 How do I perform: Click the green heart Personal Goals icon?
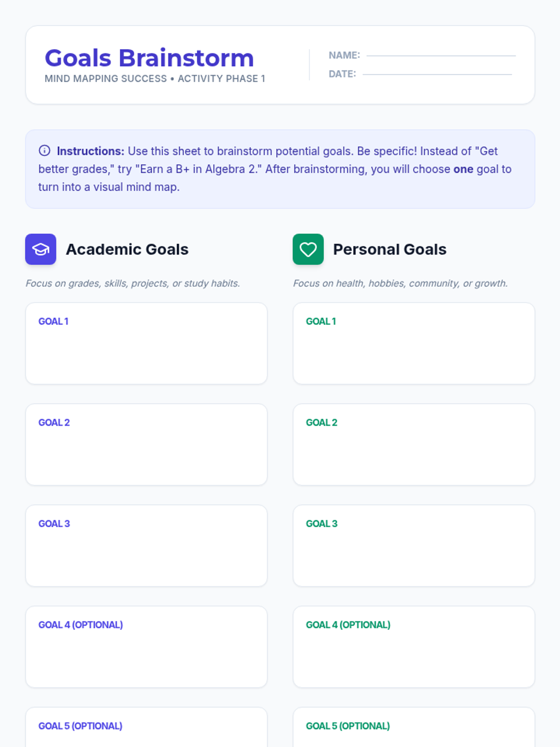308,249
